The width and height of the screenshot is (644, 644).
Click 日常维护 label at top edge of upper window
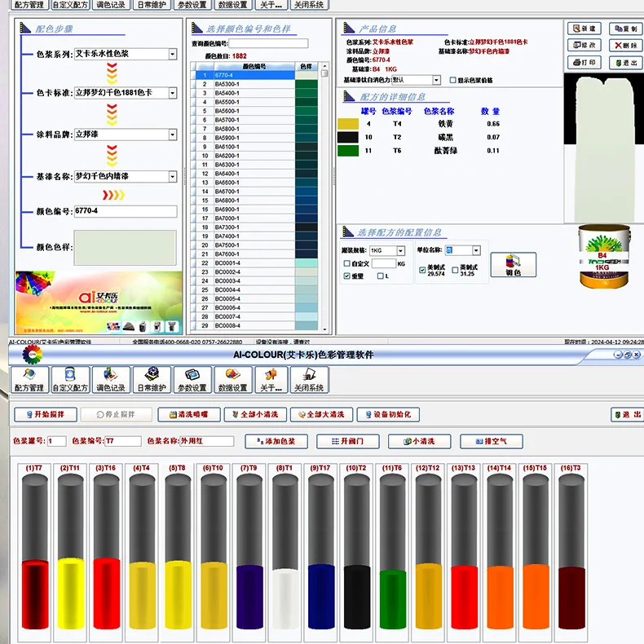[152, 5]
